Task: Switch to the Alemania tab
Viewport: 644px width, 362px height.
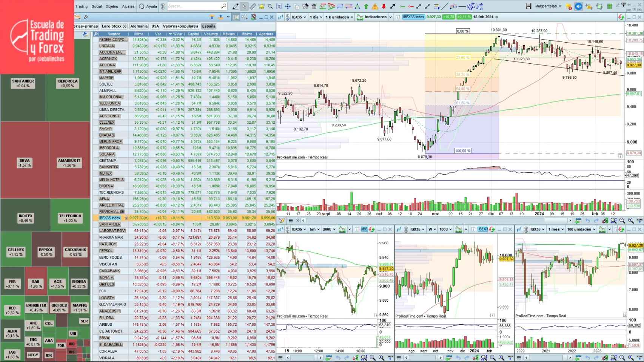Action: 139,26
